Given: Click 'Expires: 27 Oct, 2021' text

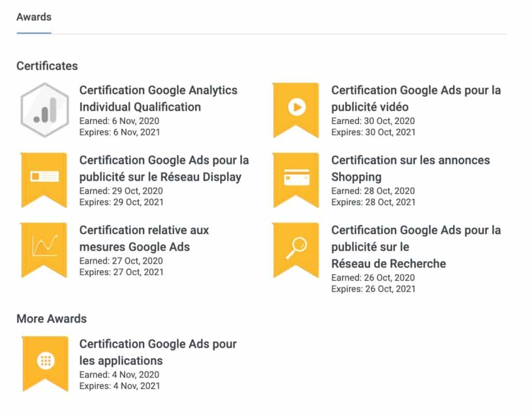Looking at the screenshot, I should pyautogui.click(x=121, y=272).
